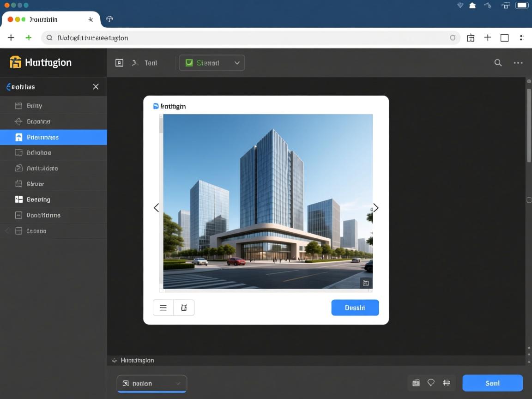Click the vertical scrollbar on the right edge
The height and width of the screenshot is (399, 532).
(529, 125)
